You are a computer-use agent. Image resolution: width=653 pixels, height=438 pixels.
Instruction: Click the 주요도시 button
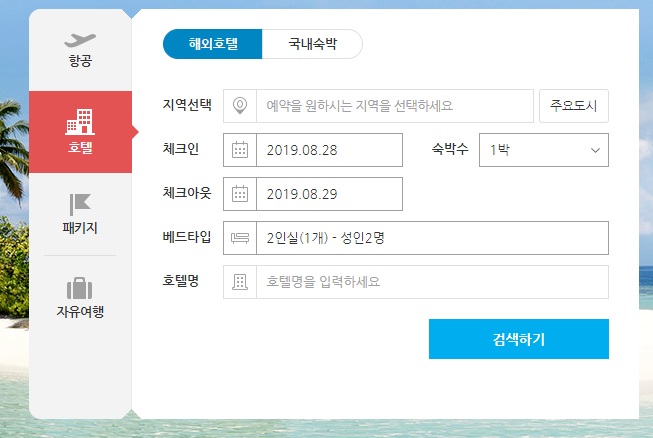pyautogui.click(x=574, y=106)
